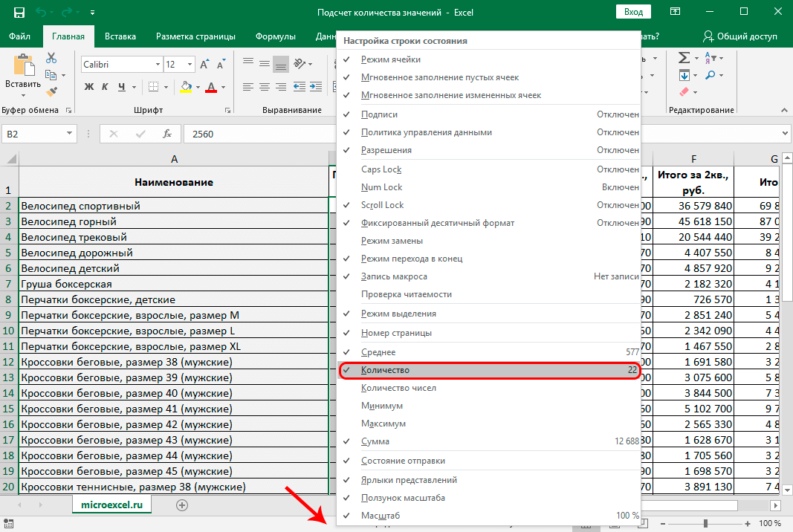Click the Sort and filter icon
793x532 pixels.
(711, 58)
